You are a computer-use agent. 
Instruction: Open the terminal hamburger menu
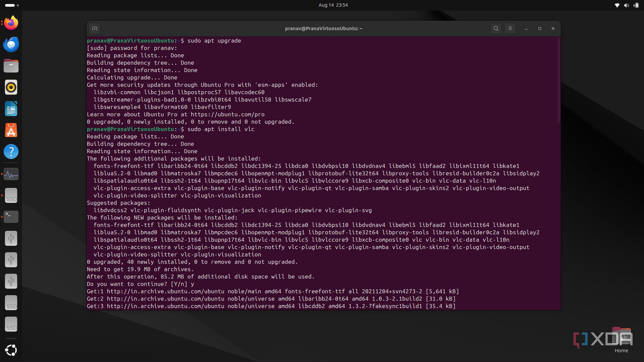coord(510,28)
